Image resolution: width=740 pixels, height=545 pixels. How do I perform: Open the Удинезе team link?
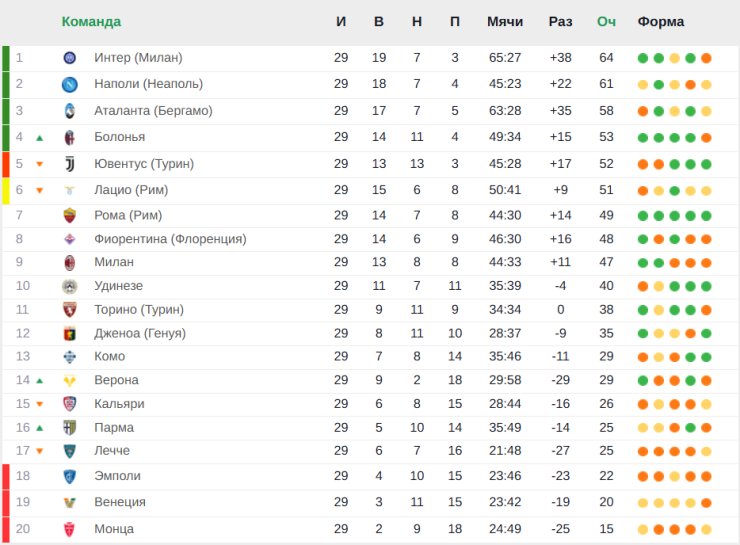[x=118, y=286]
